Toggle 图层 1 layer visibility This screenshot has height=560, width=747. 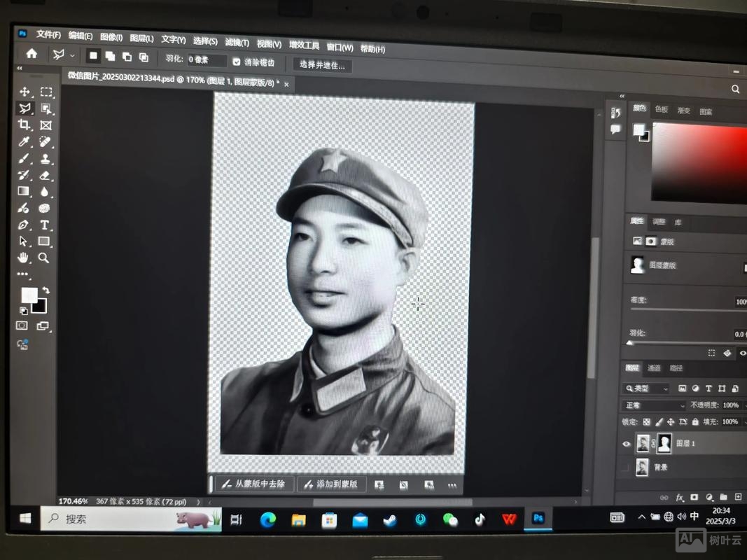[x=626, y=444]
